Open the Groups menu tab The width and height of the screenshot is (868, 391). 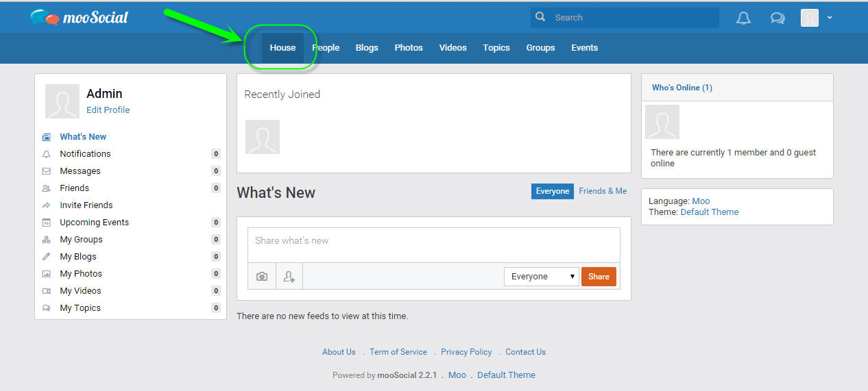tap(540, 48)
